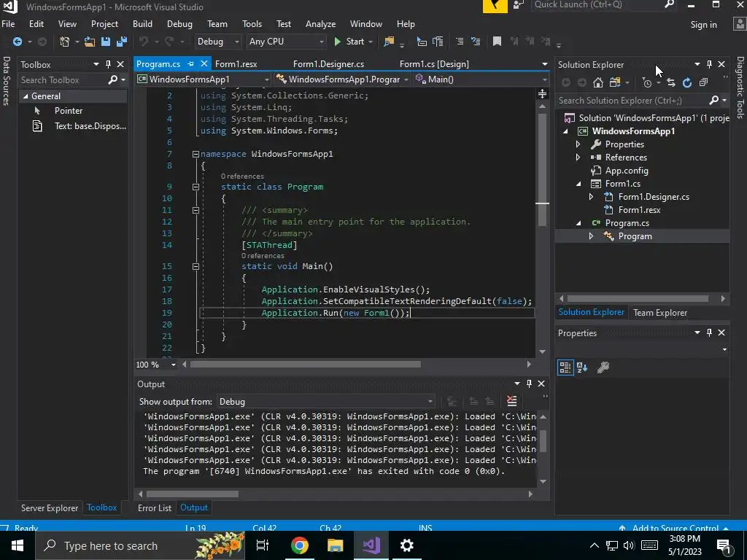
Task: Click the Comment out selected lines icon
Action: (x=460, y=42)
